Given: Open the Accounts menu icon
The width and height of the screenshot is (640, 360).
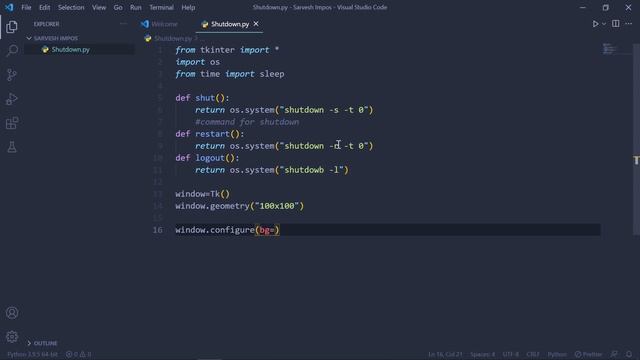Looking at the screenshot, I should pyautogui.click(x=12, y=313).
